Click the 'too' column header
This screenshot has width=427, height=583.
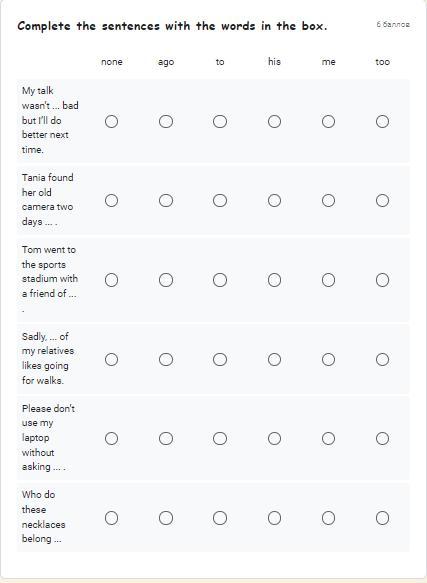[x=382, y=62]
